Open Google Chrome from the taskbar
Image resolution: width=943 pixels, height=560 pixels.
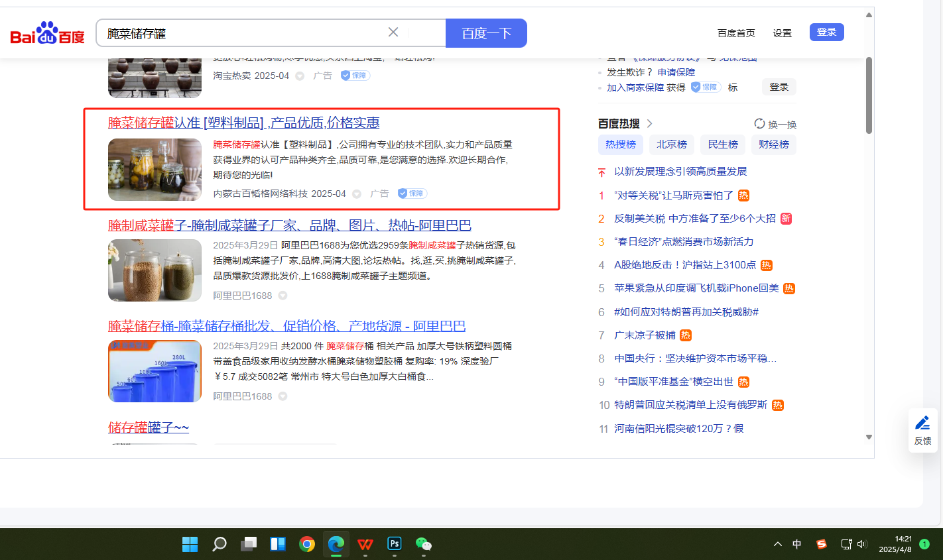point(307,544)
